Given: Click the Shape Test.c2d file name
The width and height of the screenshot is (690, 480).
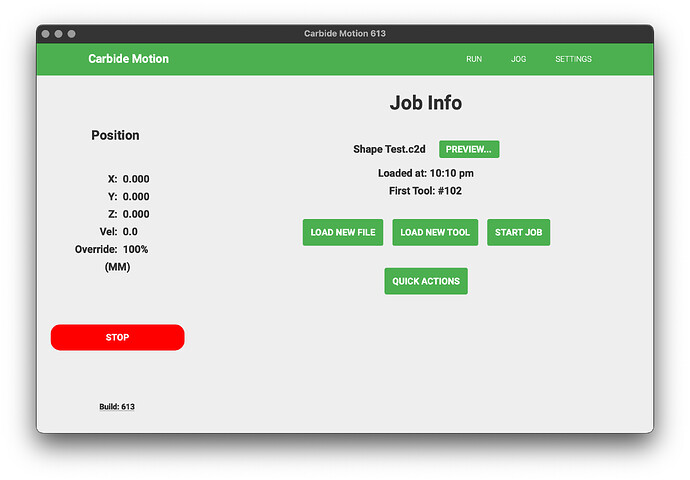Looking at the screenshot, I should (389, 149).
